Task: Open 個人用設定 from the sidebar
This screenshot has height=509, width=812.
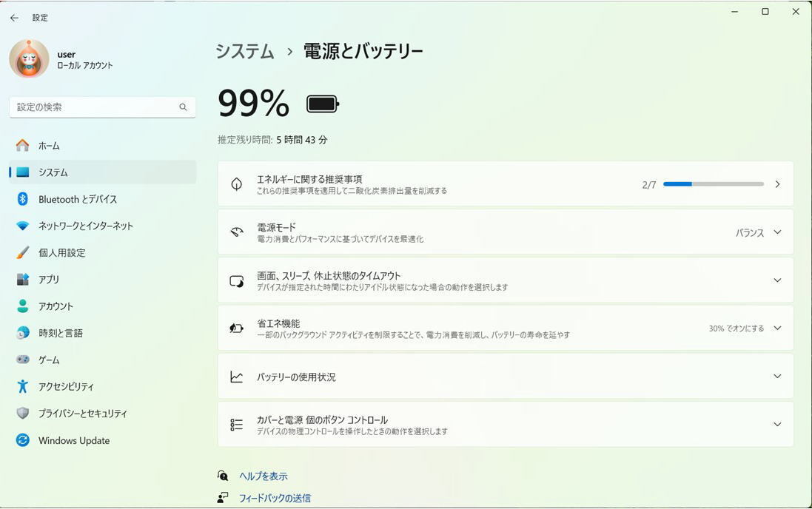Action: 59,252
